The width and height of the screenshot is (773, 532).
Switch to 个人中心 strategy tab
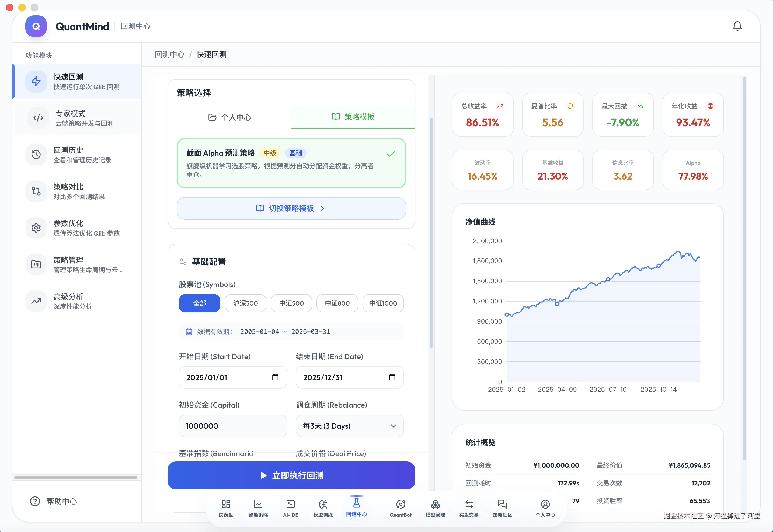pyautogui.click(x=229, y=117)
